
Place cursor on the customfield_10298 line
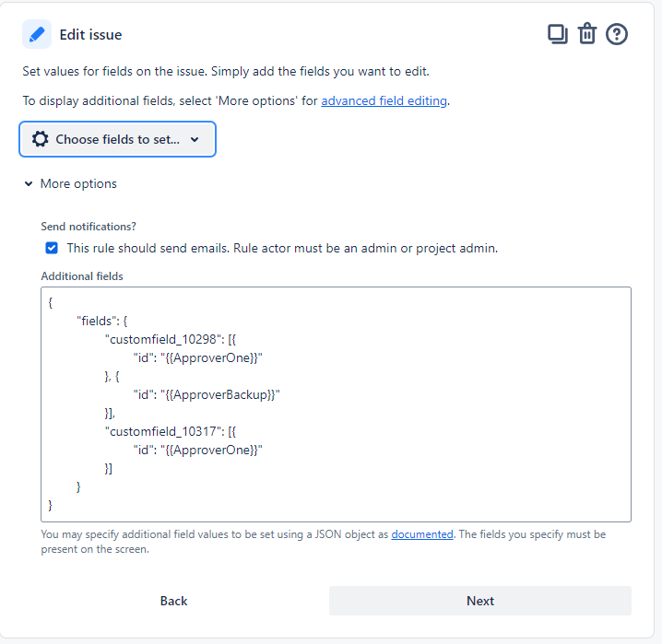tap(171, 339)
